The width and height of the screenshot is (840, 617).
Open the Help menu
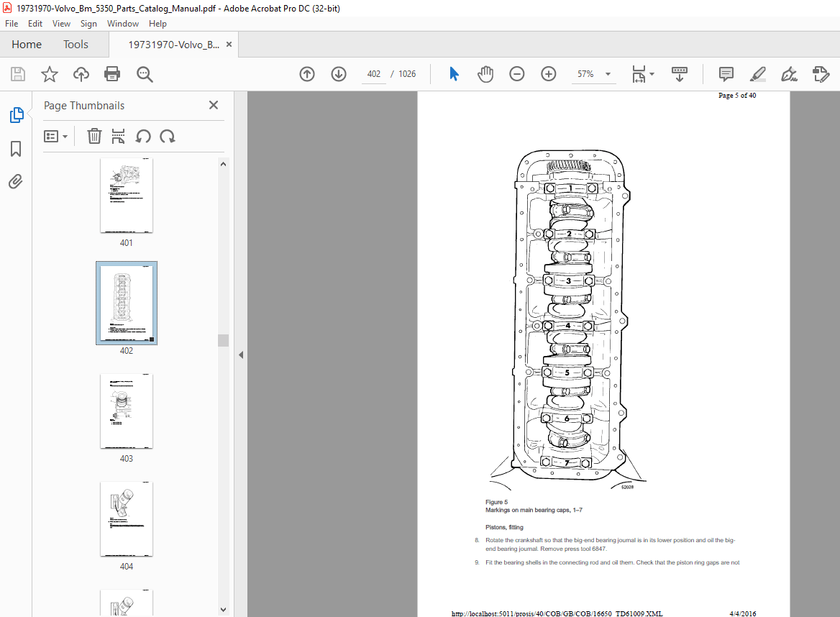[157, 24]
